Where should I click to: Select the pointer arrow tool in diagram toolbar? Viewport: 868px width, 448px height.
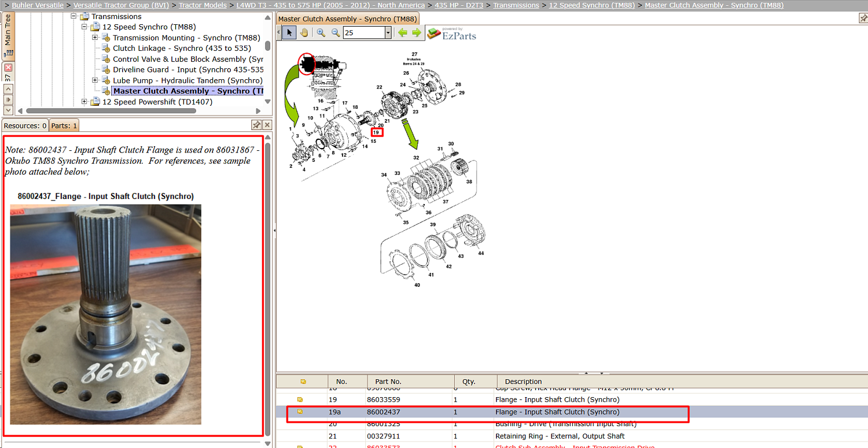(x=290, y=33)
